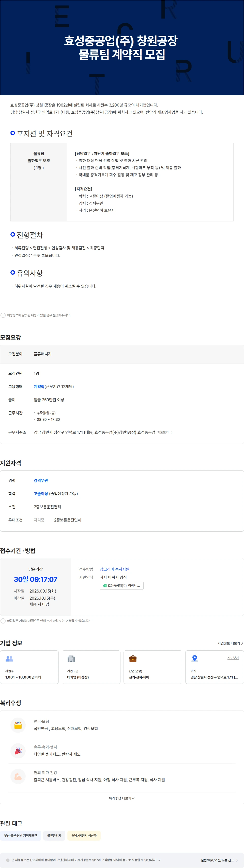This screenshot has height=868, width=244.
Task: Click the 월급 250만원 이상 salary text
Action: 49,400
